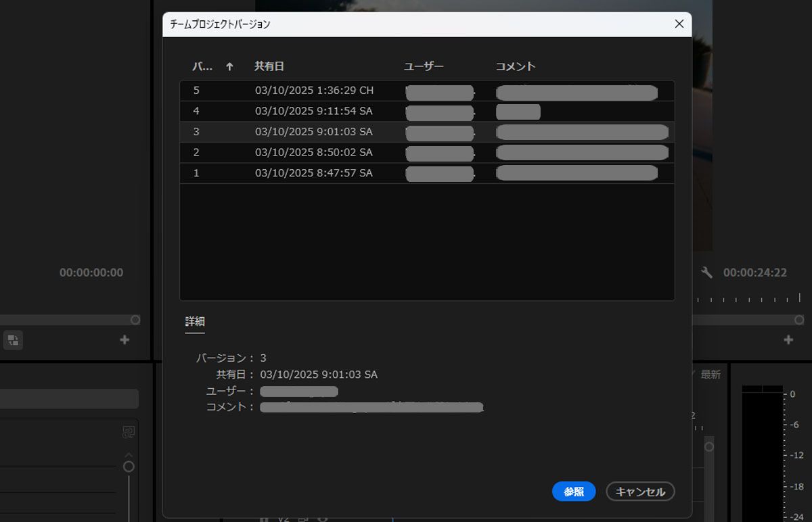
Task: Click the program monitor zoom scroll bar handle
Action: pos(800,320)
